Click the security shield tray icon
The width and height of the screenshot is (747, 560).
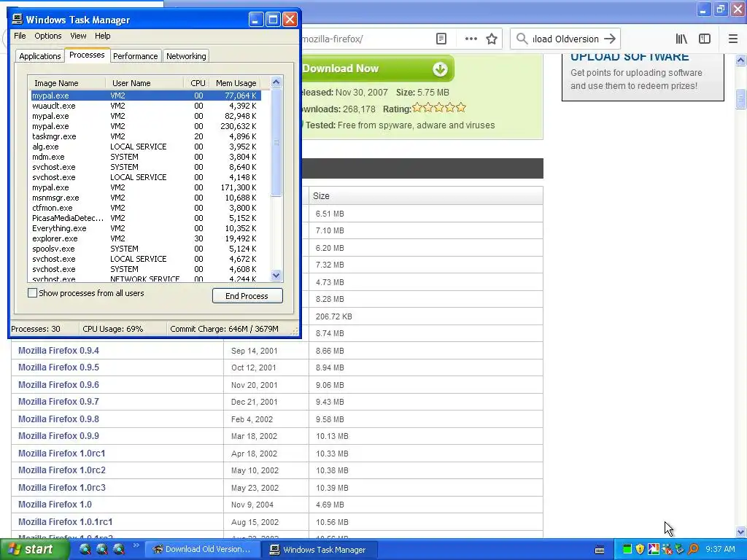click(x=640, y=549)
